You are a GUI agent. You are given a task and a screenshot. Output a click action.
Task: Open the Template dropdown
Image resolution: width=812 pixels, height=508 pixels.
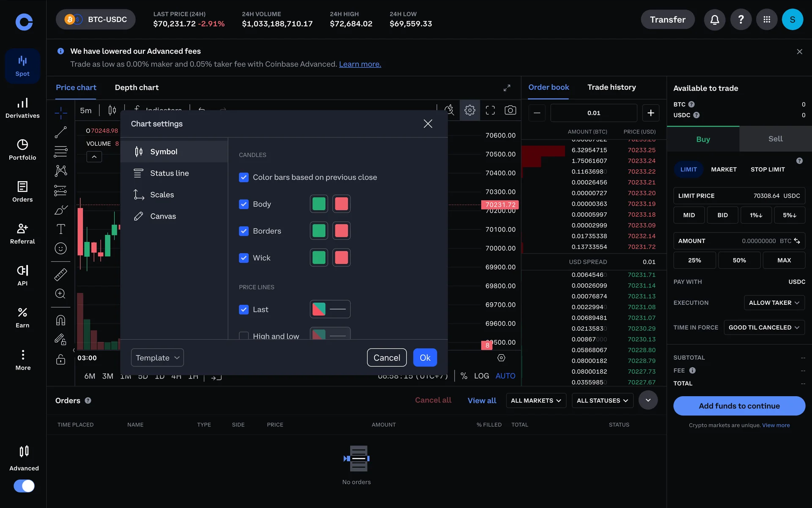[157, 358]
